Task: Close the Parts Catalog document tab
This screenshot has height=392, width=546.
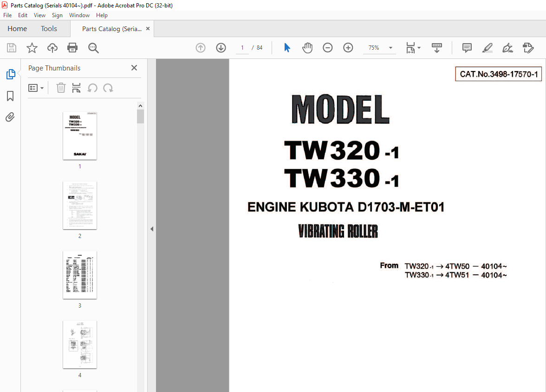Action: [148, 28]
